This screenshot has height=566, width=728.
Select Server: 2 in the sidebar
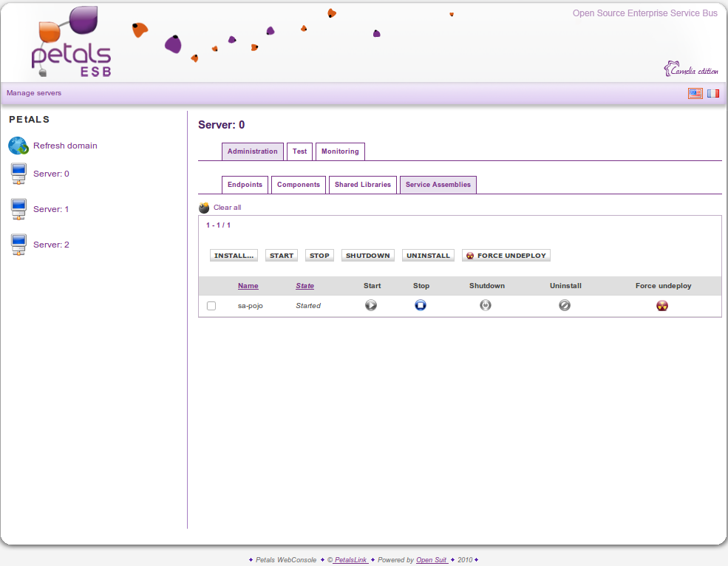[x=51, y=245]
